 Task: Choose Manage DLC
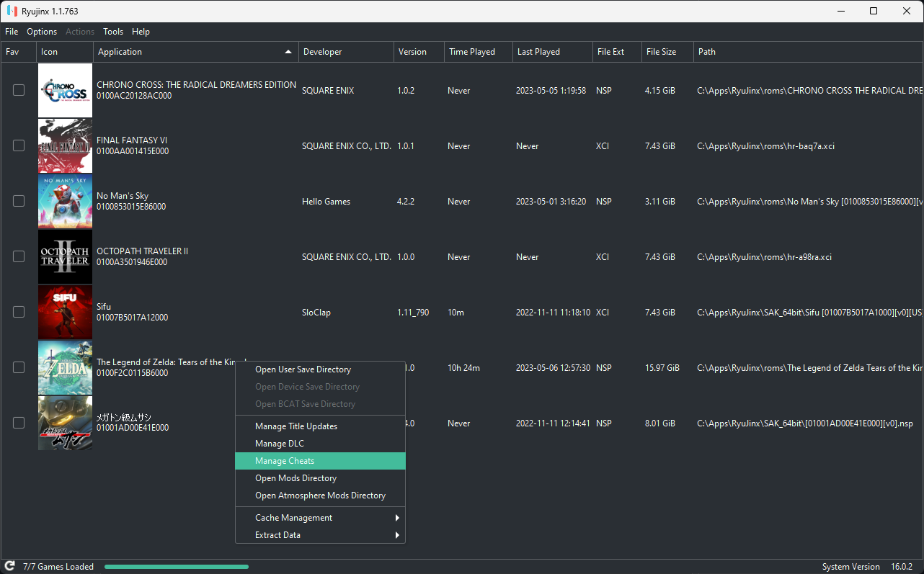pos(320,444)
